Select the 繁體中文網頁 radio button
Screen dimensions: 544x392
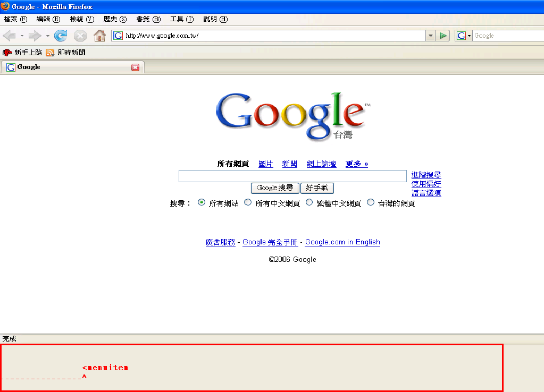[x=309, y=202]
